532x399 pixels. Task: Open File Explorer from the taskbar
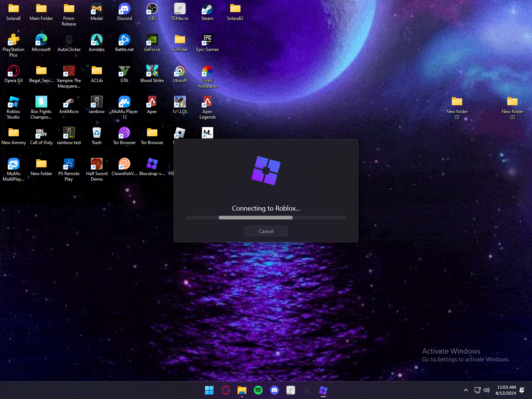coord(242,390)
